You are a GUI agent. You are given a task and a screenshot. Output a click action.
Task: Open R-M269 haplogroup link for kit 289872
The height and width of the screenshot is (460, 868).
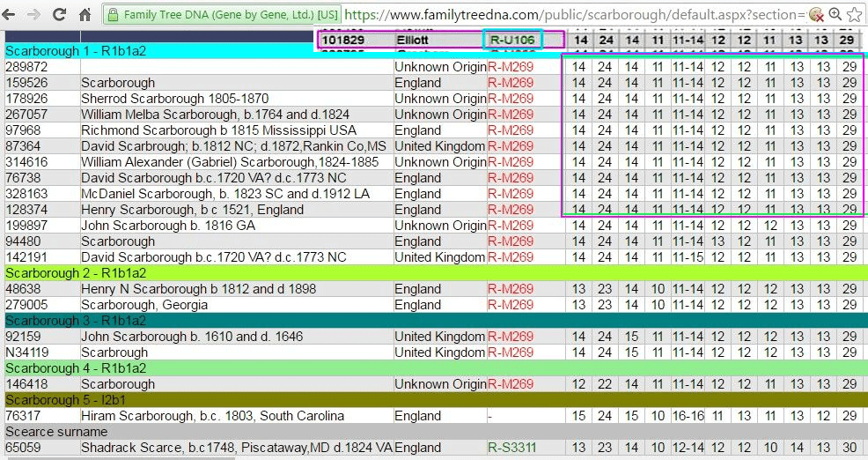pyautogui.click(x=511, y=67)
